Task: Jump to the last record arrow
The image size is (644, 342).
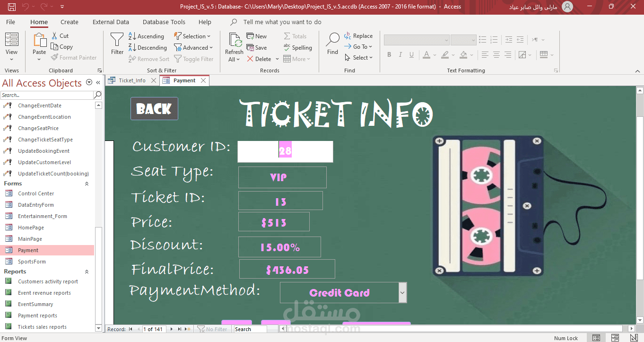Action: [x=180, y=329]
